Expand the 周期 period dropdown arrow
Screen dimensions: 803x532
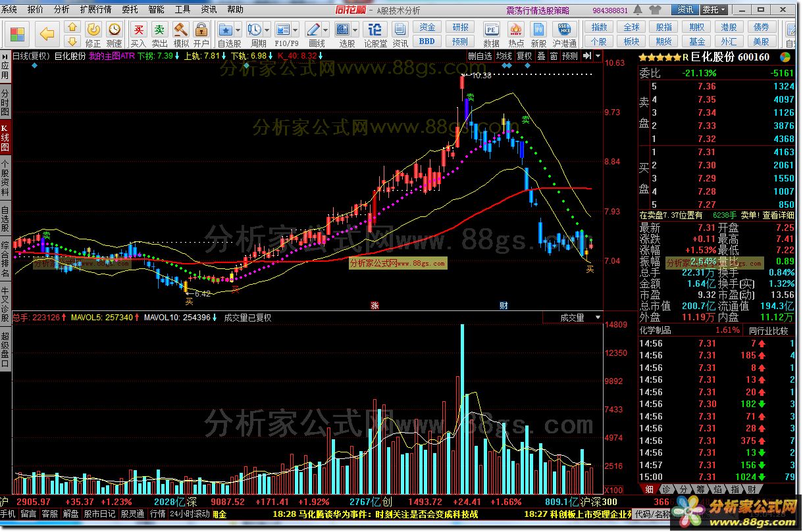click(x=267, y=30)
